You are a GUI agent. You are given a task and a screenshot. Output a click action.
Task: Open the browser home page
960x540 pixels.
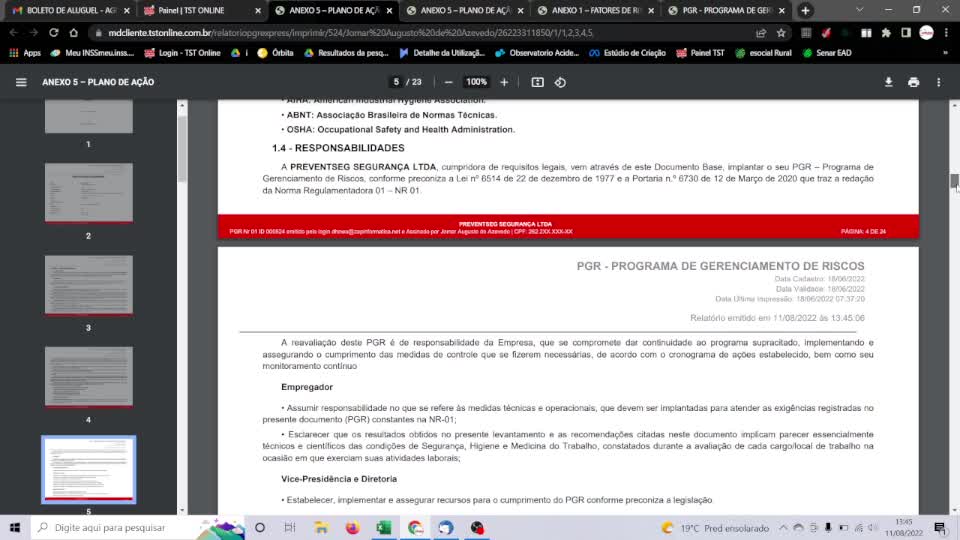pyautogui.click(x=73, y=32)
